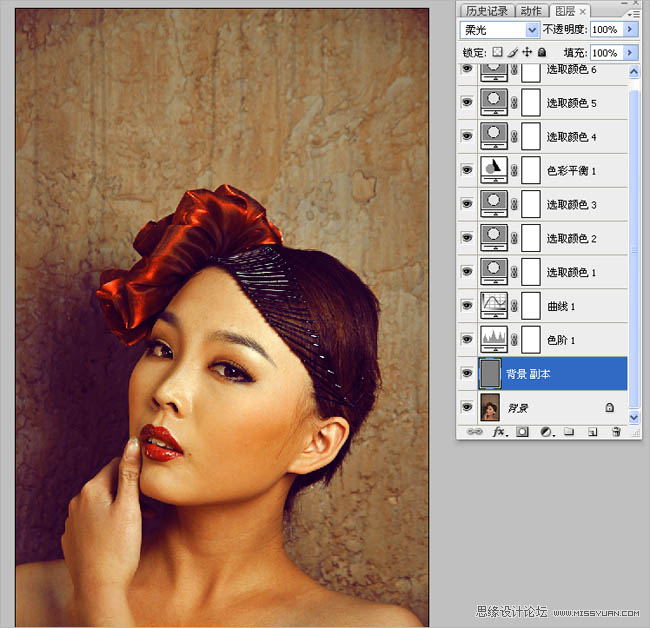Expand the 不透明度 opacity slider arrow
650x628 pixels.
[x=630, y=31]
